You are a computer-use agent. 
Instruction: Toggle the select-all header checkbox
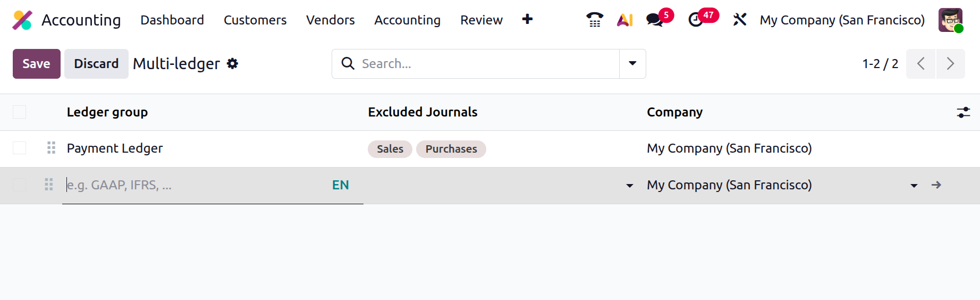(20, 112)
